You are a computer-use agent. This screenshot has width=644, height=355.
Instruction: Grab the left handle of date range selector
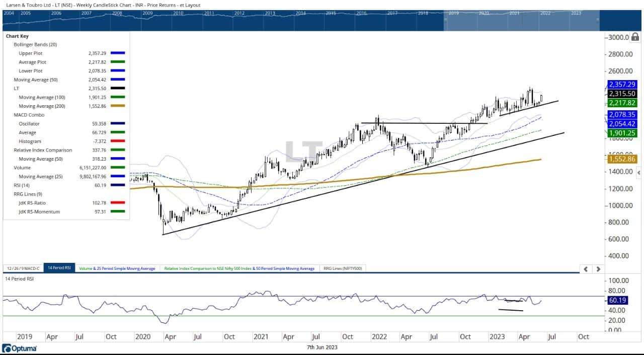pyautogui.click(x=445, y=20)
